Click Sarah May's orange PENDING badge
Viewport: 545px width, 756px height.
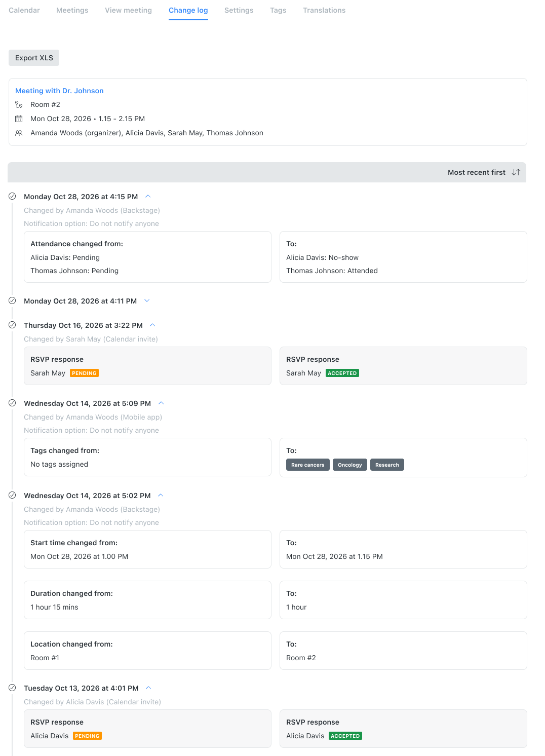pyautogui.click(x=84, y=373)
